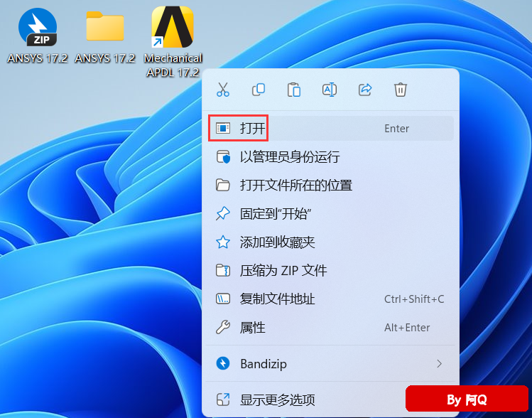Image resolution: width=532 pixels, height=418 pixels.
Task: Click the Alt+Enter shortcut label
Action: pyautogui.click(x=407, y=327)
